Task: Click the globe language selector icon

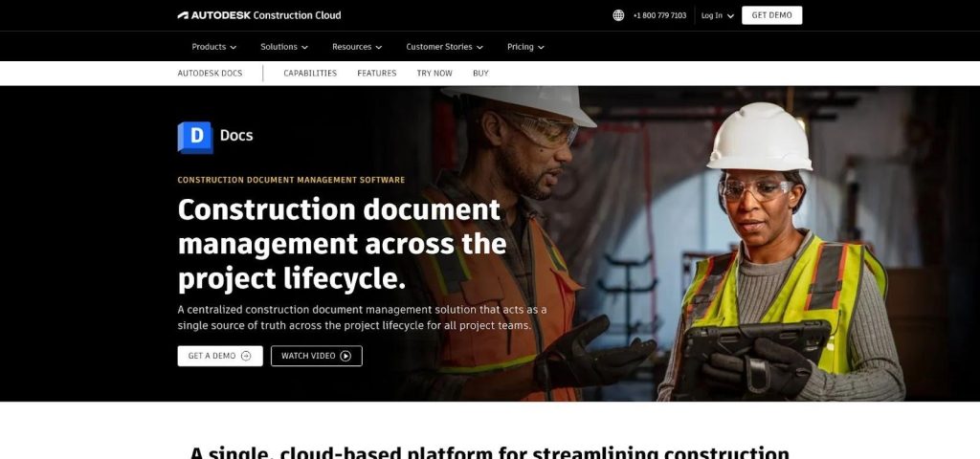Action: 618,15
